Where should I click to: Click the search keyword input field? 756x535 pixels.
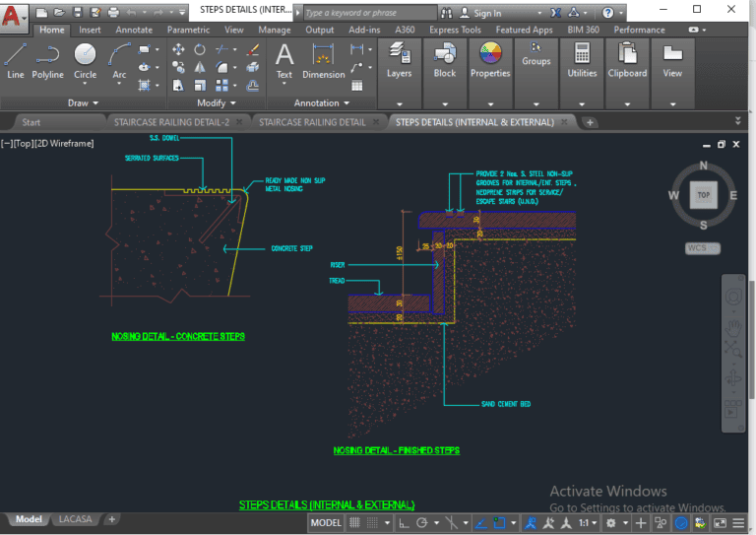click(370, 13)
